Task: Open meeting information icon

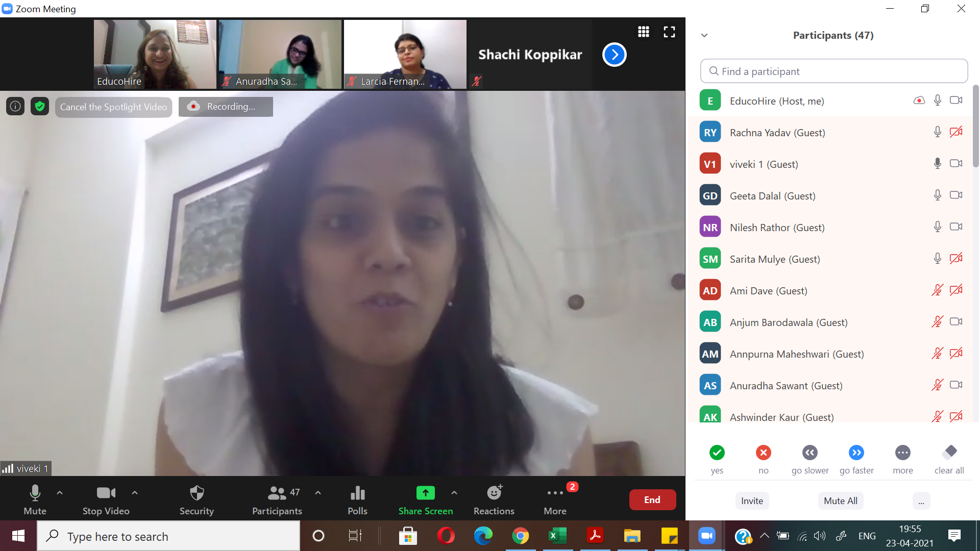Action: 15,107
